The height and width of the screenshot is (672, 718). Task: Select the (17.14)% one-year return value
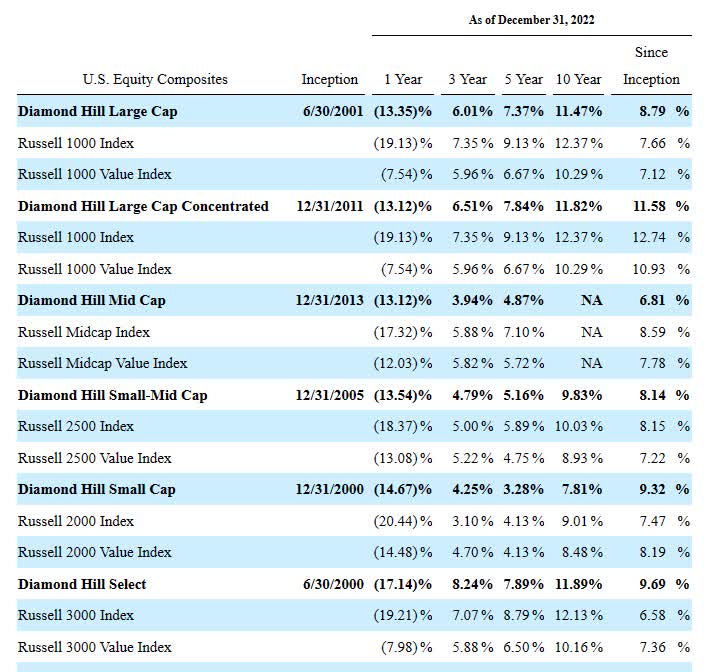click(403, 585)
